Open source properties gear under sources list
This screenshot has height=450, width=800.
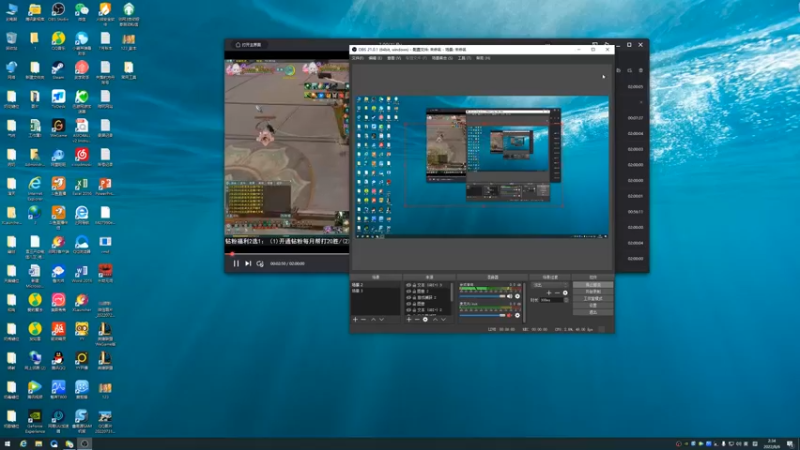pyautogui.click(x=425, y=319)
